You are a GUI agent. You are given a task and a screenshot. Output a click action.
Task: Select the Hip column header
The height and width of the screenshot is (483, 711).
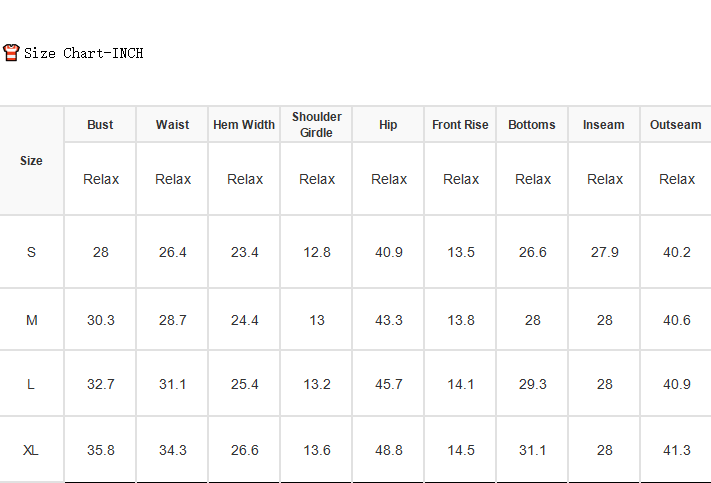(388, 125)
